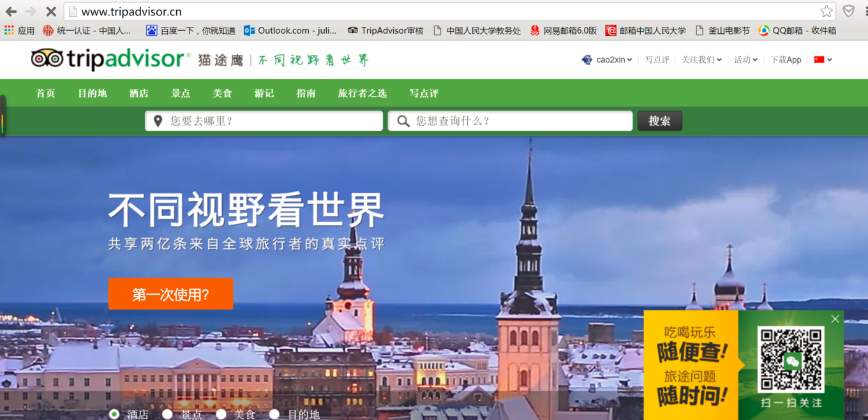Open 写点评 in green nav bar

424,93
